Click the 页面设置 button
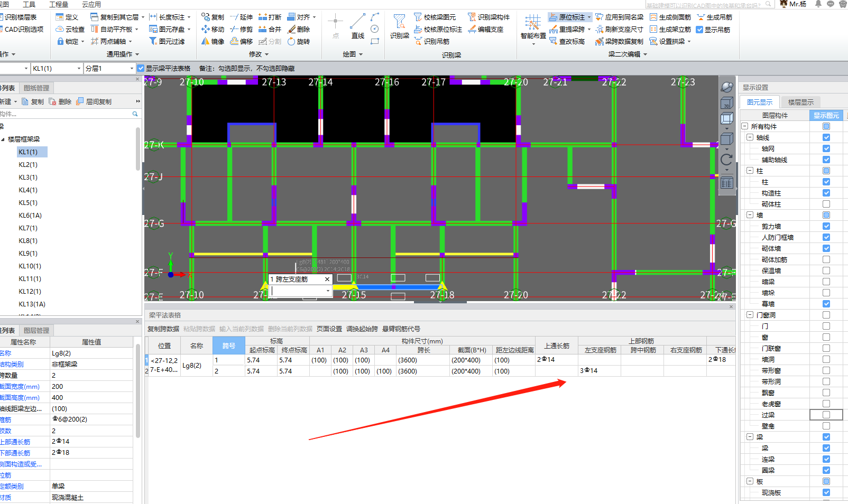The image size is (848, 504). coord(329,329)
